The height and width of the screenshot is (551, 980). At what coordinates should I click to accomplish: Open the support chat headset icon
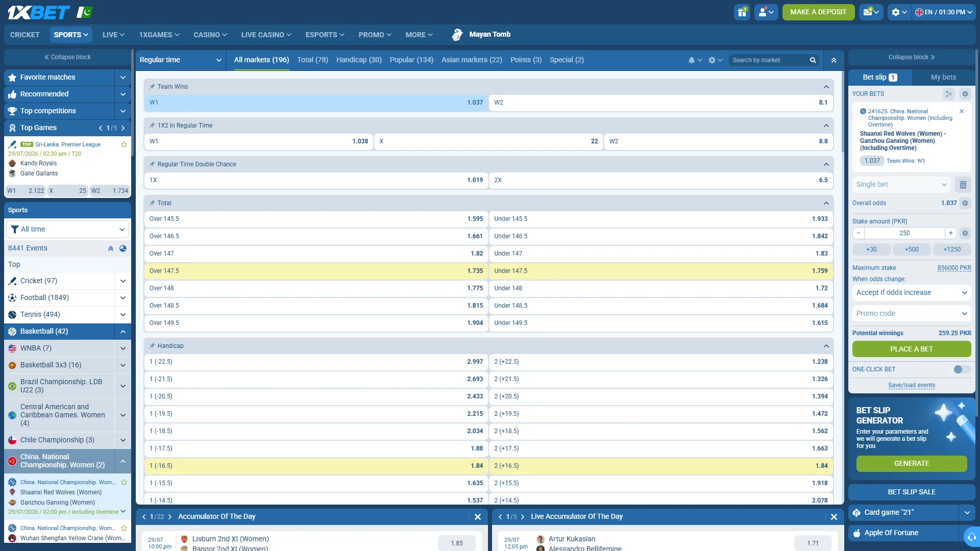pos(971,537)
